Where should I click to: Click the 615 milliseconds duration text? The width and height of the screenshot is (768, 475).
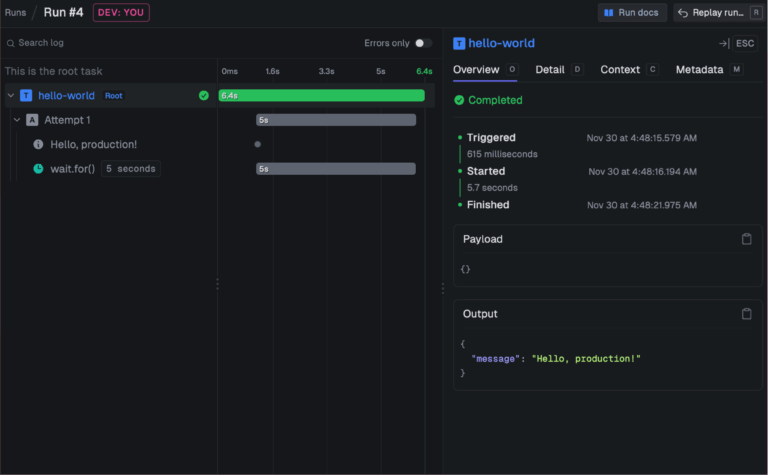[x=502, y=154]
